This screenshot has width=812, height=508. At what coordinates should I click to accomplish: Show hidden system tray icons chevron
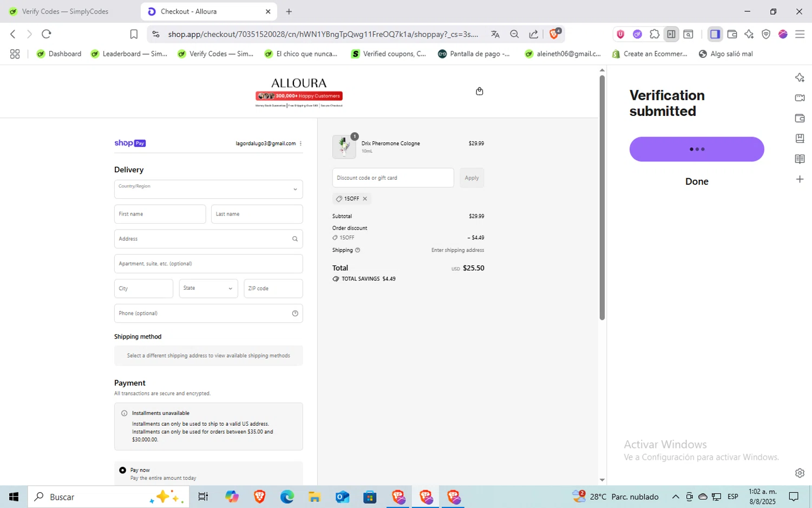tap(675, 497)
